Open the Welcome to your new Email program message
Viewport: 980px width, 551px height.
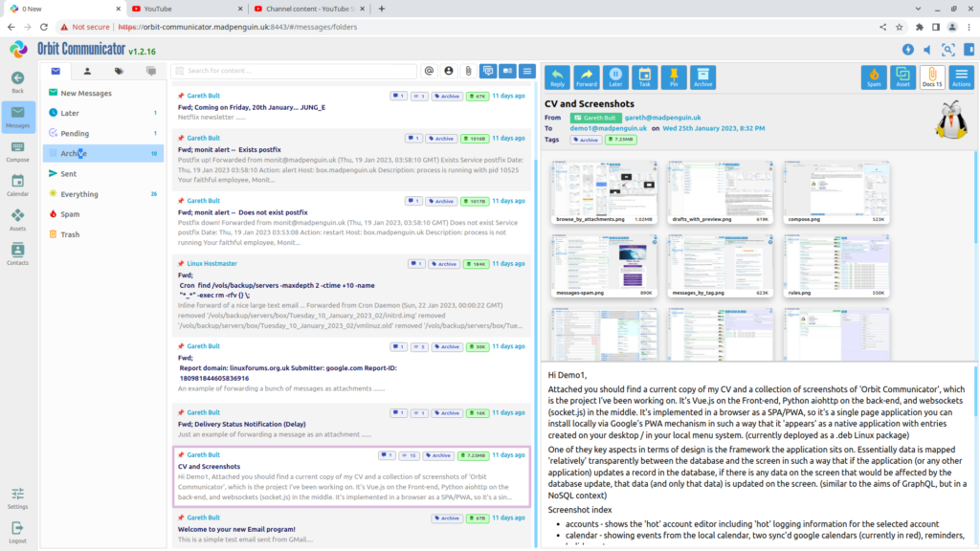[x=352, y=528]
